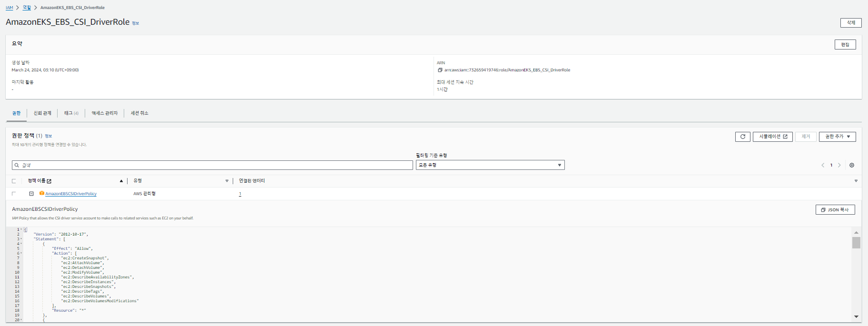The width and height of the screenshot is (868, 326).
Task: Go to 역할 breadcrumb link
Action: [x=27, y=8]
